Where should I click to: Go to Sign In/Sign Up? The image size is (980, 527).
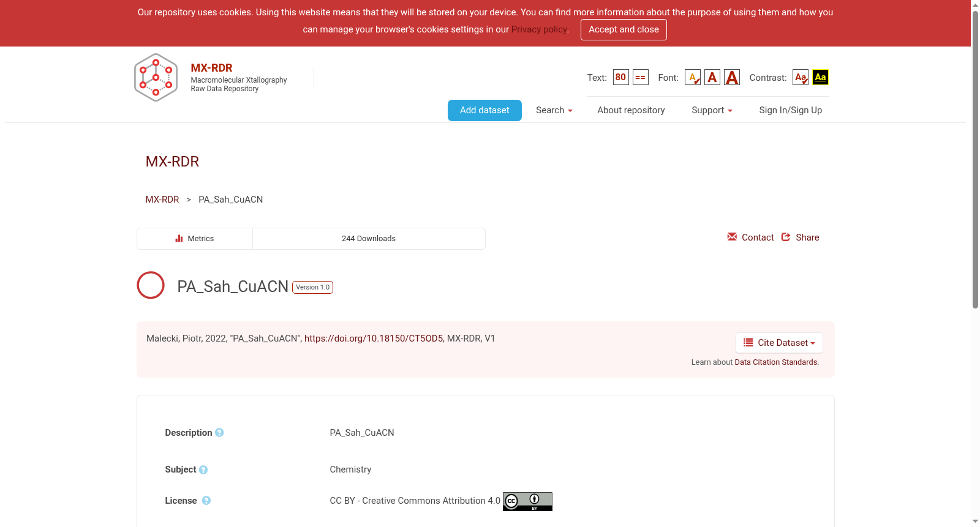(790, 110)
